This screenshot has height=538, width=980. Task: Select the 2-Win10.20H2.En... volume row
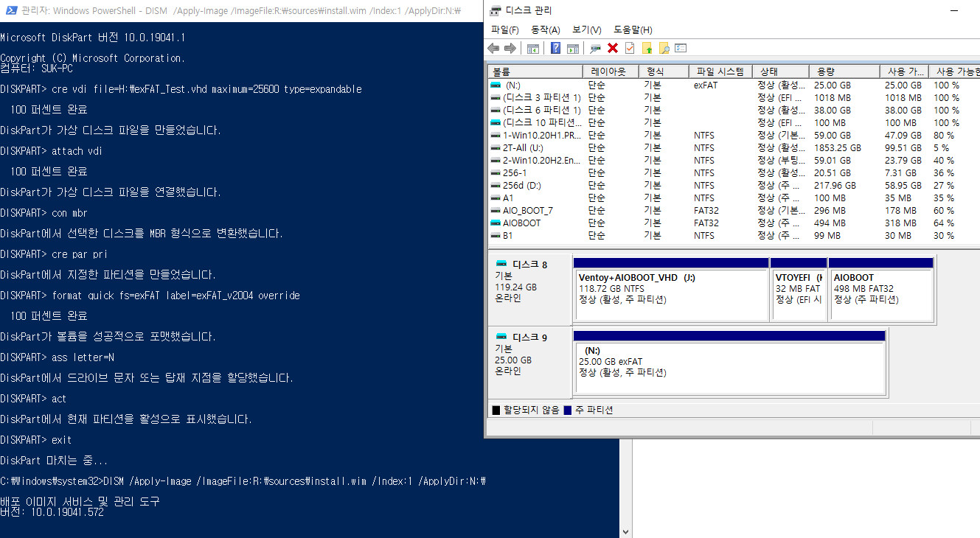click(734, 160)
